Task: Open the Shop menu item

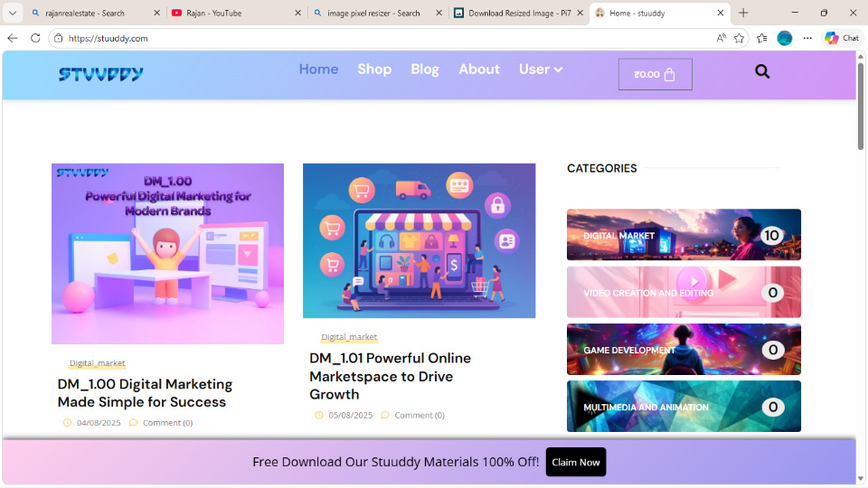Action: pyautogui.click(x=374, y=70)
